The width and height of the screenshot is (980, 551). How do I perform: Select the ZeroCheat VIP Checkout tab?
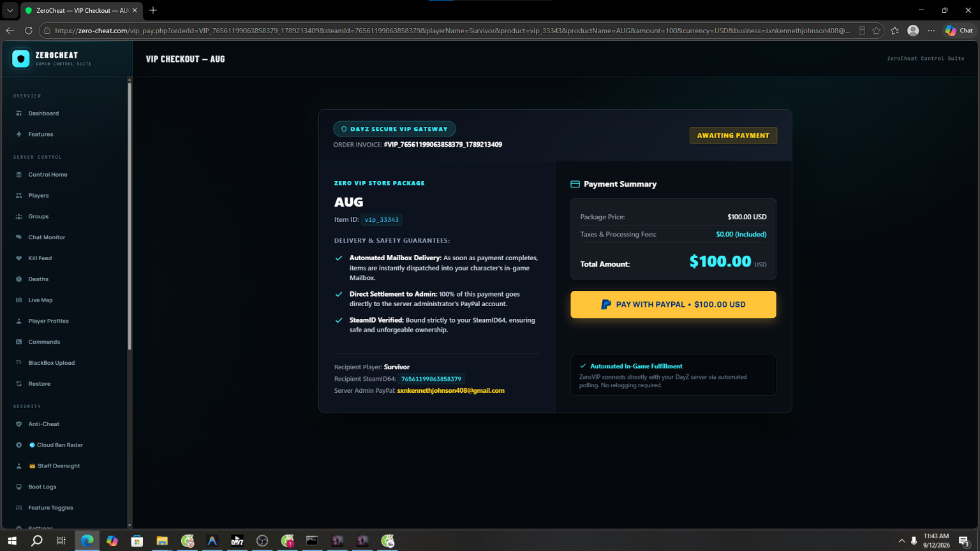[x=81, y=10]
